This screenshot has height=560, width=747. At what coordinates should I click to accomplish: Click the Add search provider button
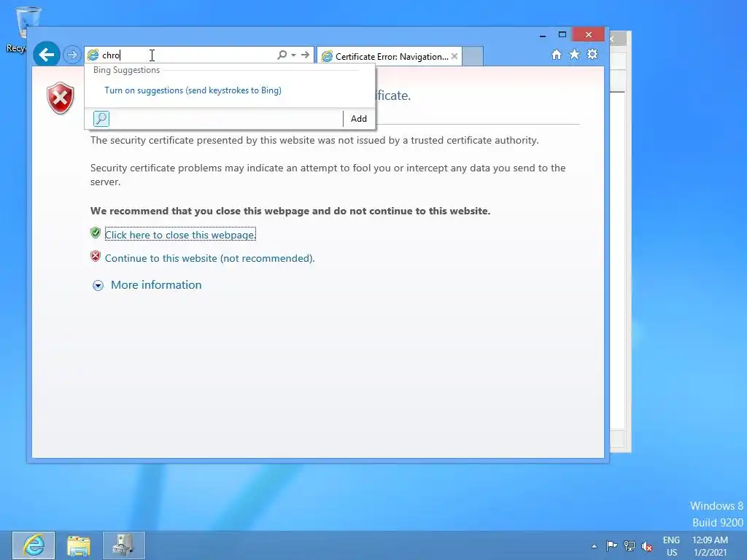[359, 119]
